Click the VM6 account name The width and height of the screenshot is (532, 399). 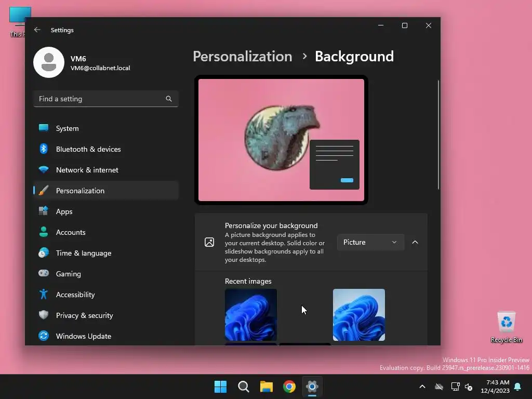(78, 59)
